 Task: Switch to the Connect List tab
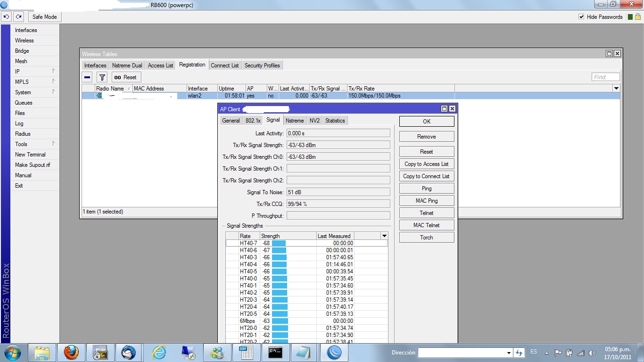click(x=225, y=66)
